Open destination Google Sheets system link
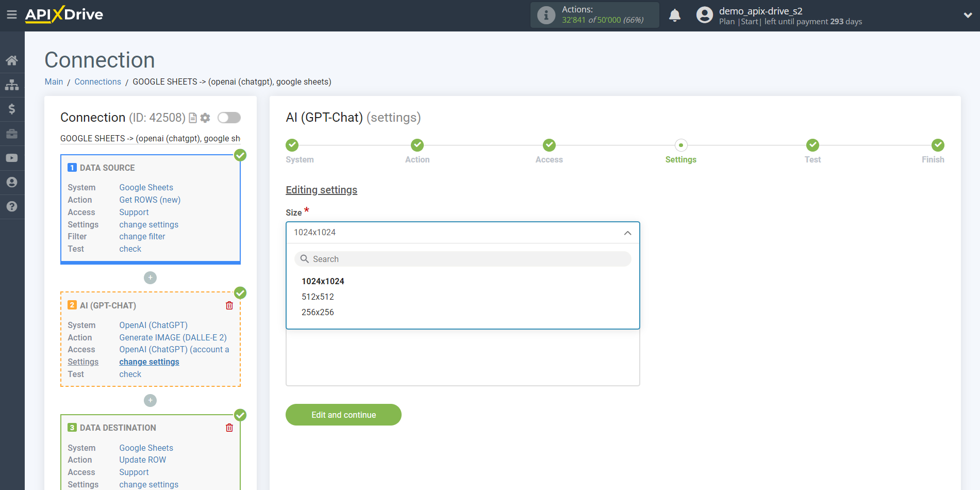The image size is (980, 490). (146, 448)
